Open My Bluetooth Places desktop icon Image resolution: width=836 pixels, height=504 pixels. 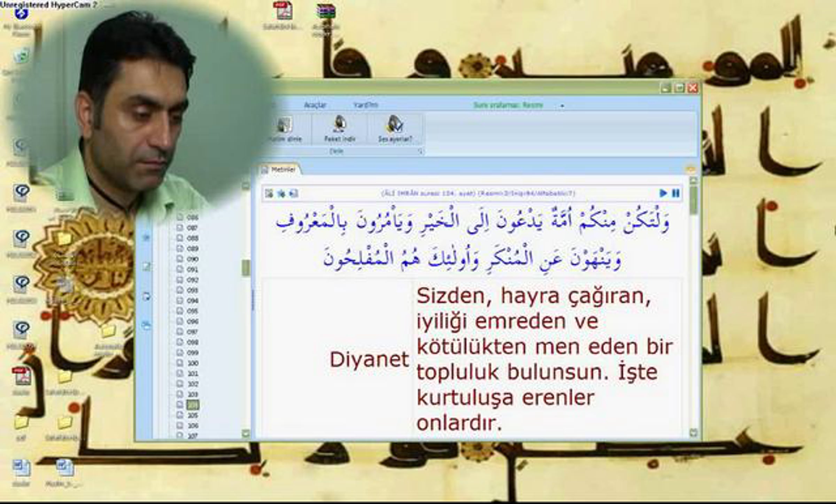pos(22,21)
